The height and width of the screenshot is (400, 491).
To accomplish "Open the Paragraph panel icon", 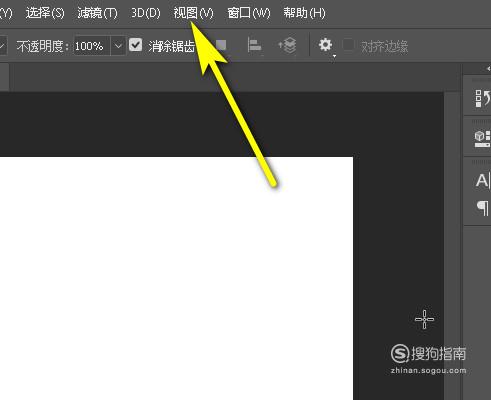I will click(x=483, y=208).
